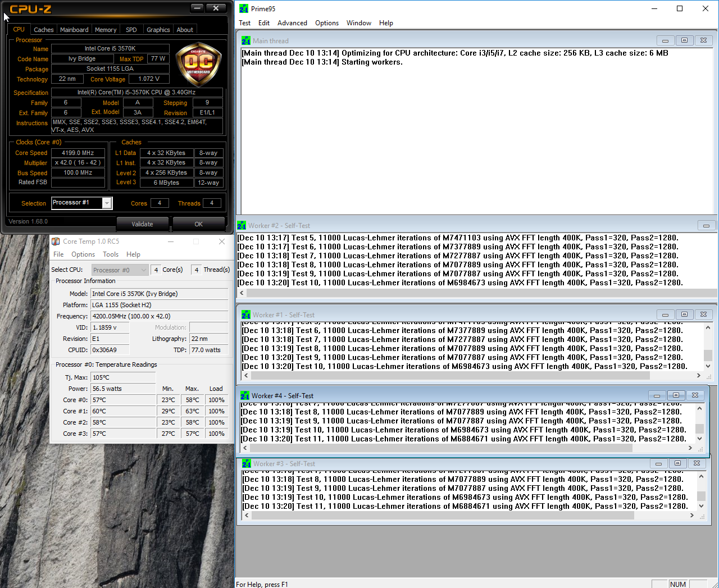Click the Worker #3 vertical scrollbar up arrow
Viewport: 719px width, 588px height.
[x=701, y=476]
